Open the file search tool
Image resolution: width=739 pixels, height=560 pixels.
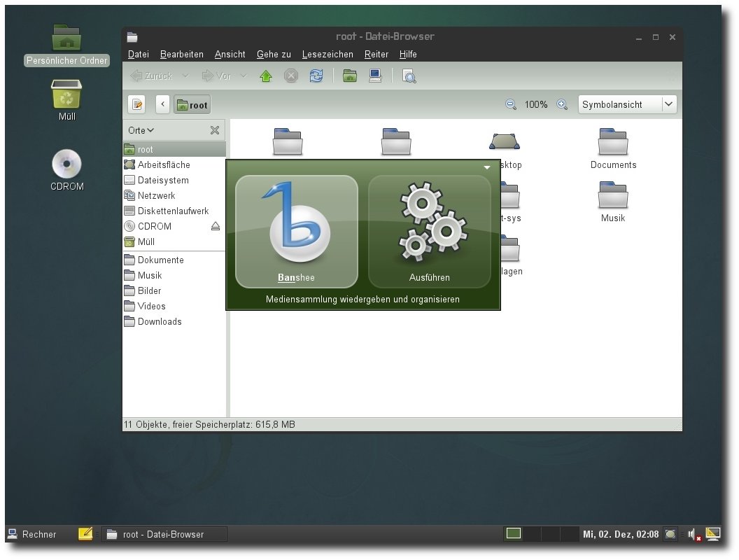click(x=409, y=76)
